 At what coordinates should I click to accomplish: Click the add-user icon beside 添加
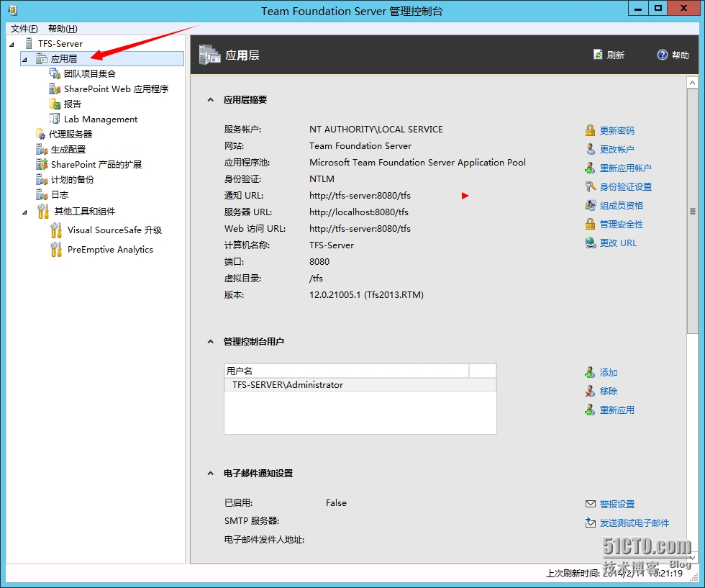point(591,373)
